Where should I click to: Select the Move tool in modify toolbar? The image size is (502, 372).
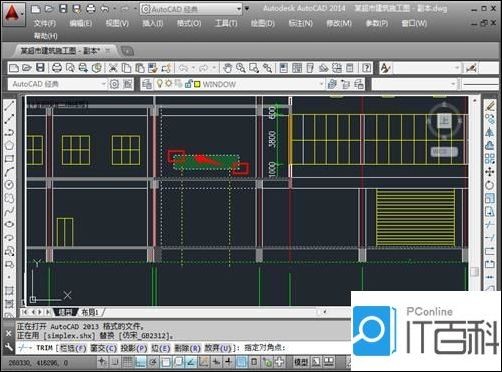click(x=489, y=172)
